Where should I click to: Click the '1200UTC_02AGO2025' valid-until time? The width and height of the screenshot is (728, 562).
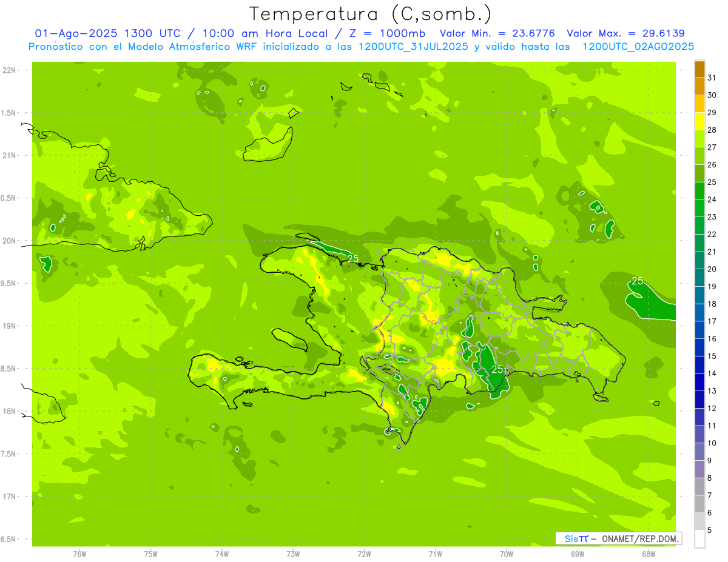(x=638, y=46)
